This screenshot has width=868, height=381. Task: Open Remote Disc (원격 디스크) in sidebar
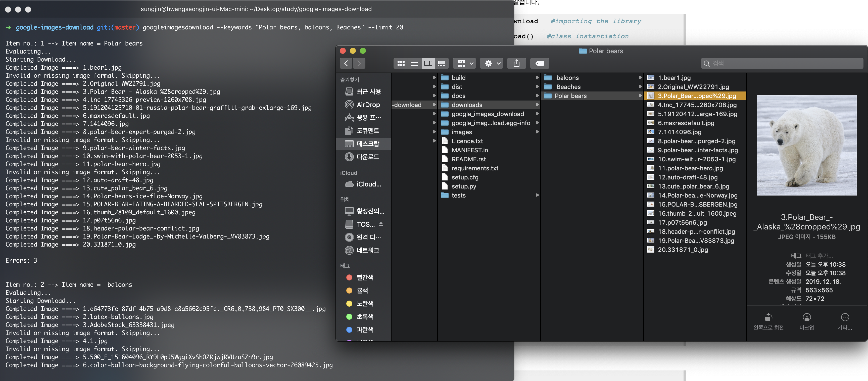tap(364, 237)
